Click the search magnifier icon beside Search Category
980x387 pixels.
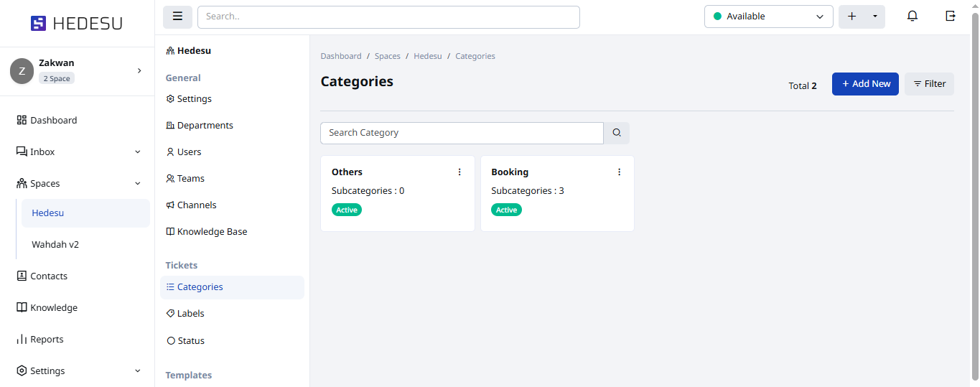pos(617,133)
